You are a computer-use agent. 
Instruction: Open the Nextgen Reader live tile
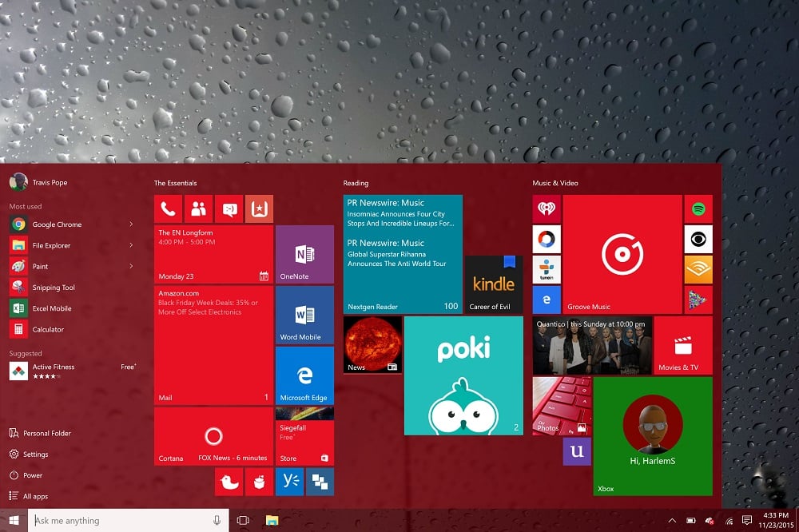(403, 254)
